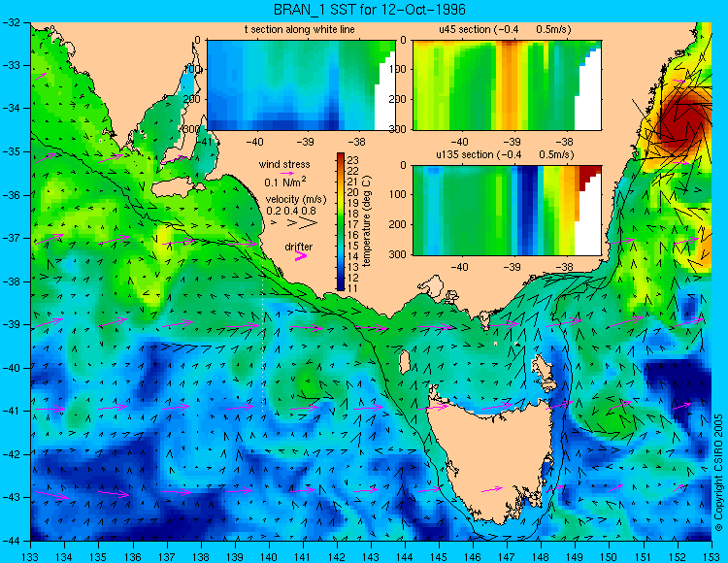Click the '136' longitude axis label
This screenshot has width=728, height=563.
point(133,556)
